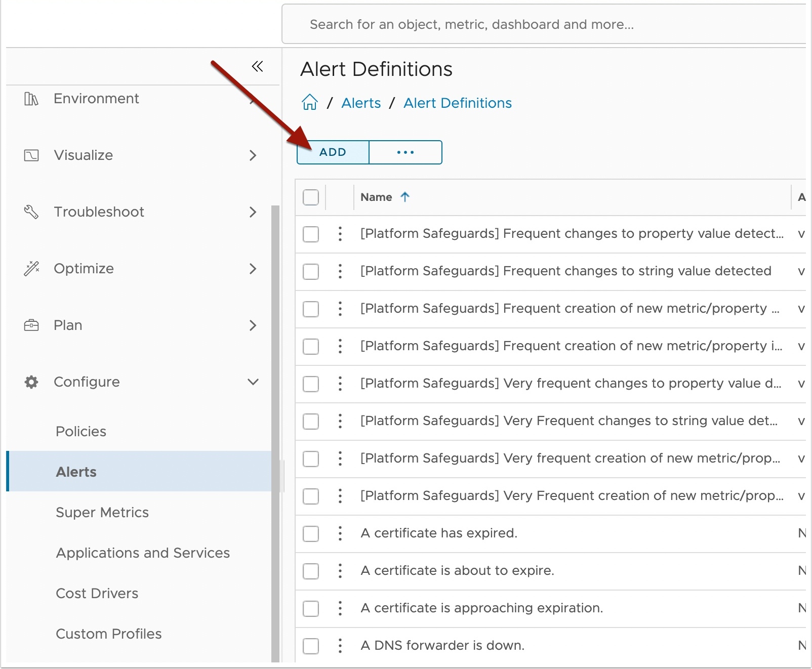
Task: Click the Troubleshoot wrench icon
Action: coord(31,212)
